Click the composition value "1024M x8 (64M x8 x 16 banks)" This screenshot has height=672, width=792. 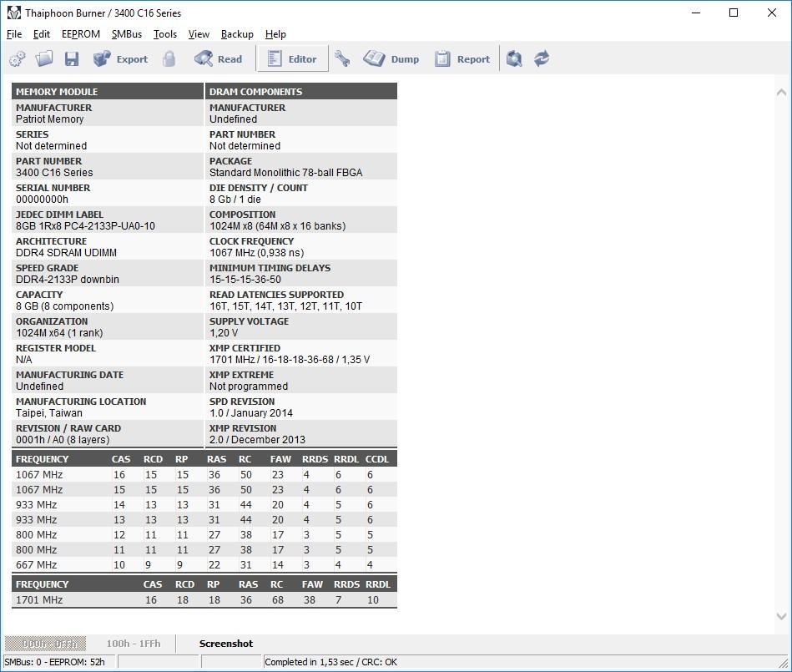tap(278, 226)
